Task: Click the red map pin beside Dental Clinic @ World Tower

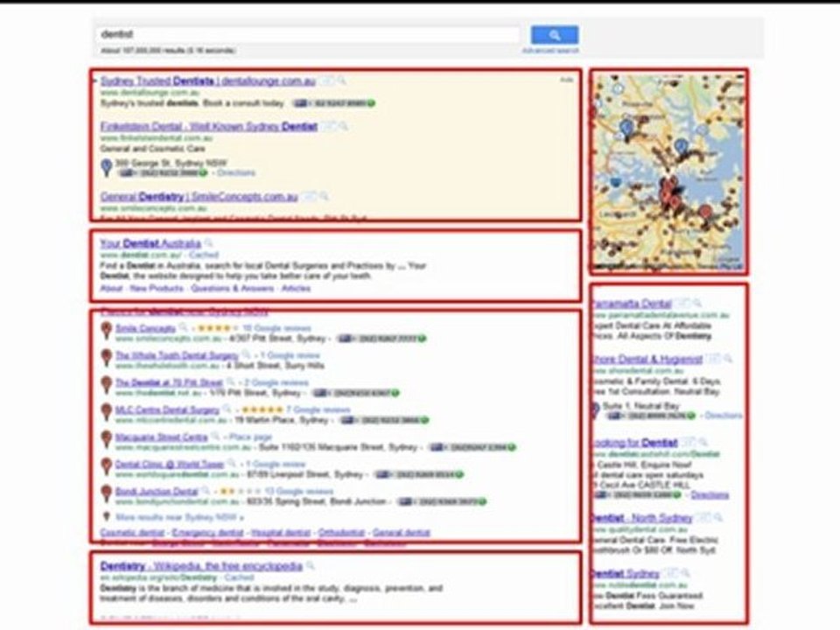Action: coord(107,466)
